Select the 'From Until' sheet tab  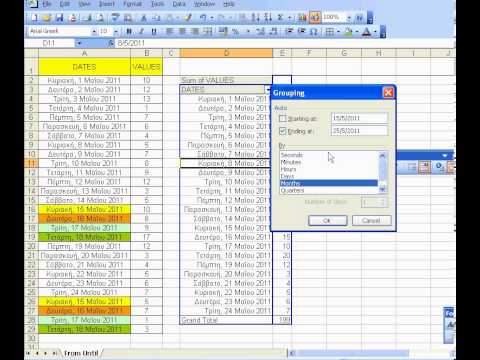[x=81, y=353]
